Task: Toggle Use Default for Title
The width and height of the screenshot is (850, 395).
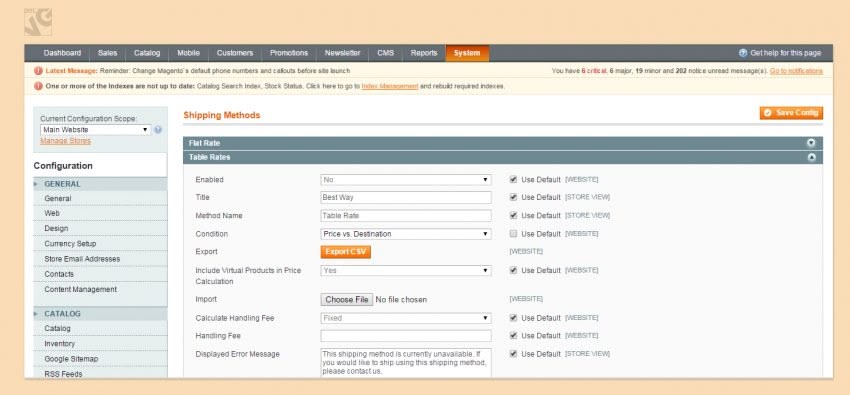Action: click(513, 197)
